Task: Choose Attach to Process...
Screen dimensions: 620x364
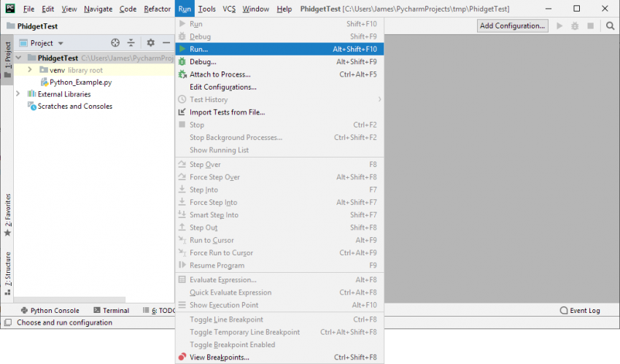Action: pyautogui.click(x=279, y=74)
